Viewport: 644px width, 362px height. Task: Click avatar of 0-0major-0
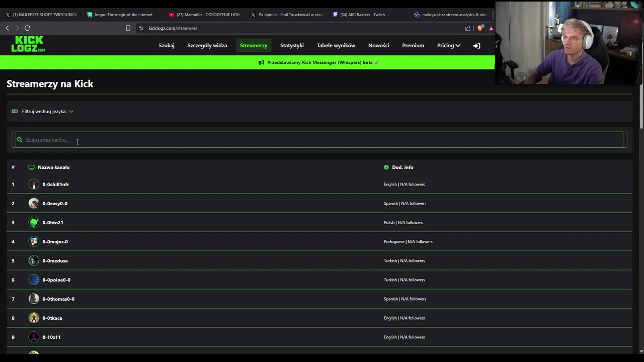pyautogui.click(x=34, y=241)
